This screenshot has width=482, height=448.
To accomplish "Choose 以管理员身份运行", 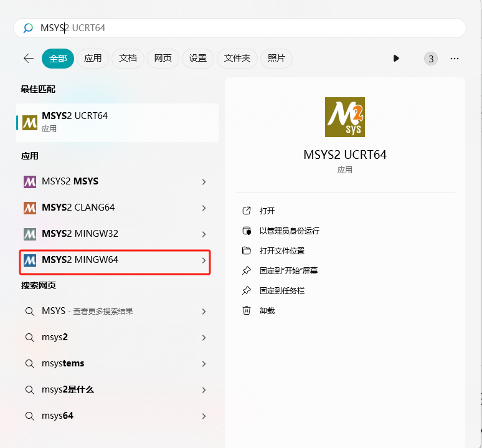I will (x=289, y=231).
